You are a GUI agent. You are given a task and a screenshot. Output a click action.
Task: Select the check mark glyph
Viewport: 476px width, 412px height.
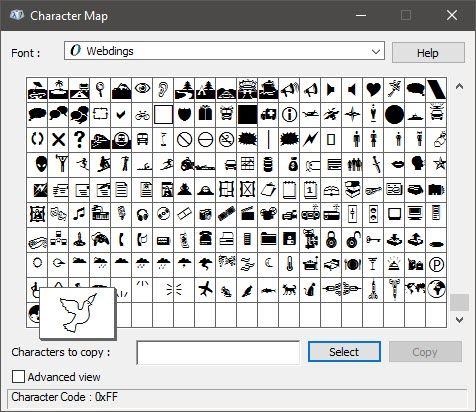121,115
